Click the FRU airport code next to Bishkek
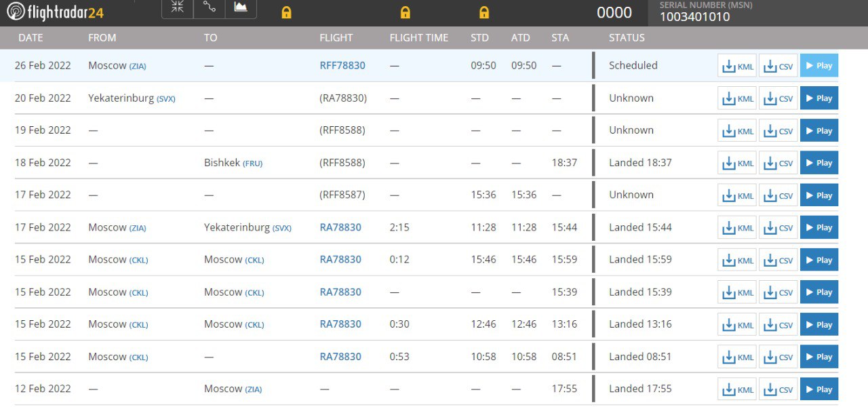 tap(252, 163)
